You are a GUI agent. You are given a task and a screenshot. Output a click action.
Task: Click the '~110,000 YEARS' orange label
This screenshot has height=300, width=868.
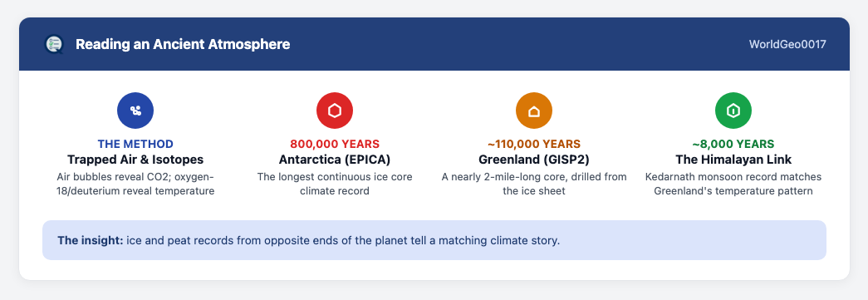(533, 144)
